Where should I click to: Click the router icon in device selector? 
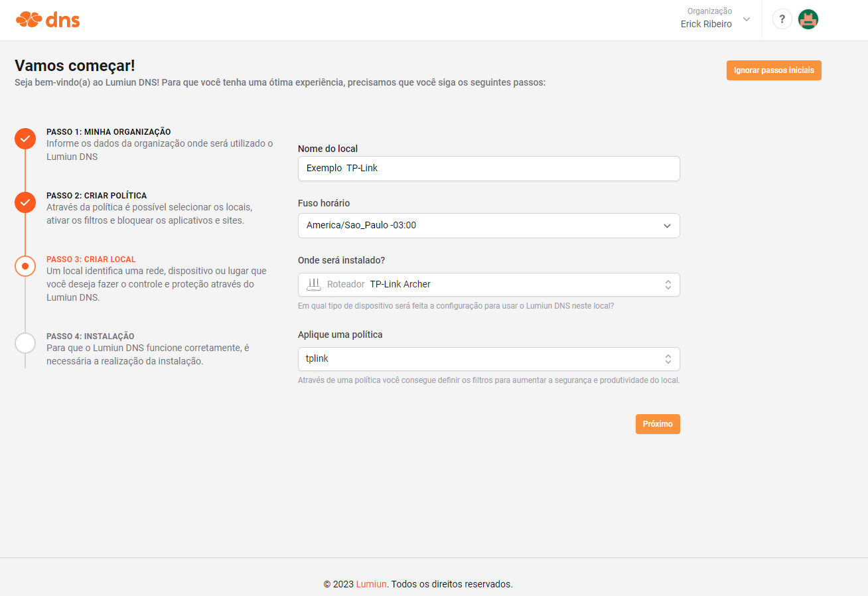314,285
